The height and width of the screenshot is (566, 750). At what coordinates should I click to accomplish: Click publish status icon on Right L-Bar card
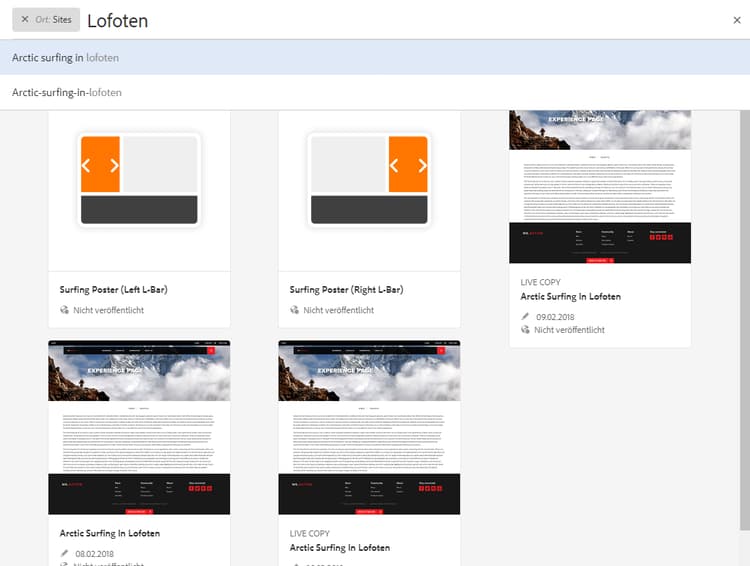coord(295,310)
